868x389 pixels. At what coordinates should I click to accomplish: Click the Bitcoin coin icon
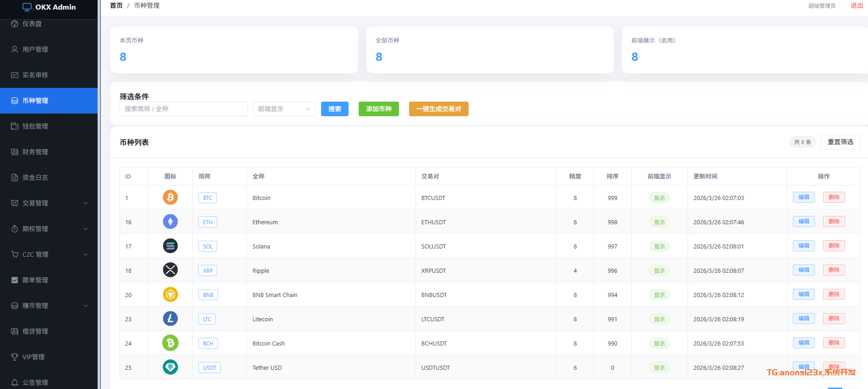click(170, 197)
